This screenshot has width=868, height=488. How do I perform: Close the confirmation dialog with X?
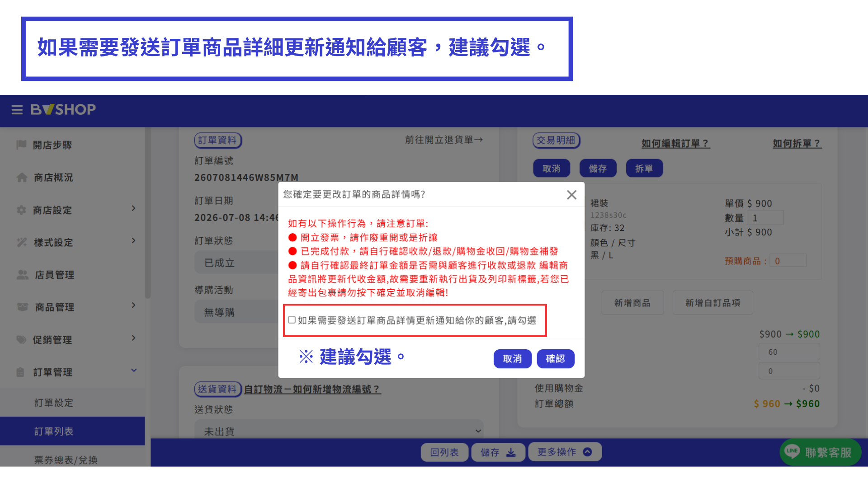pyautogui.click(x=571, y=195)
